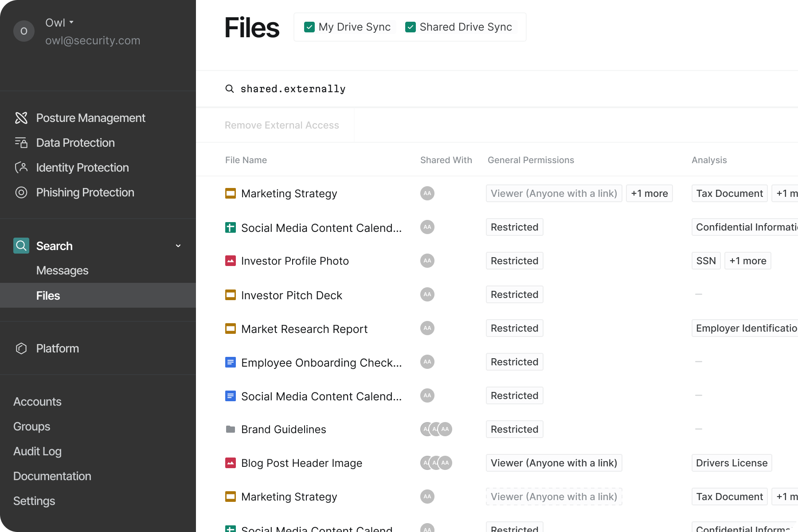Image resolution: width=798 pixels, height=532 pixels.
Task: Click the SSN analysis tag
Action: pyautogui.click(x=706, y=261)
